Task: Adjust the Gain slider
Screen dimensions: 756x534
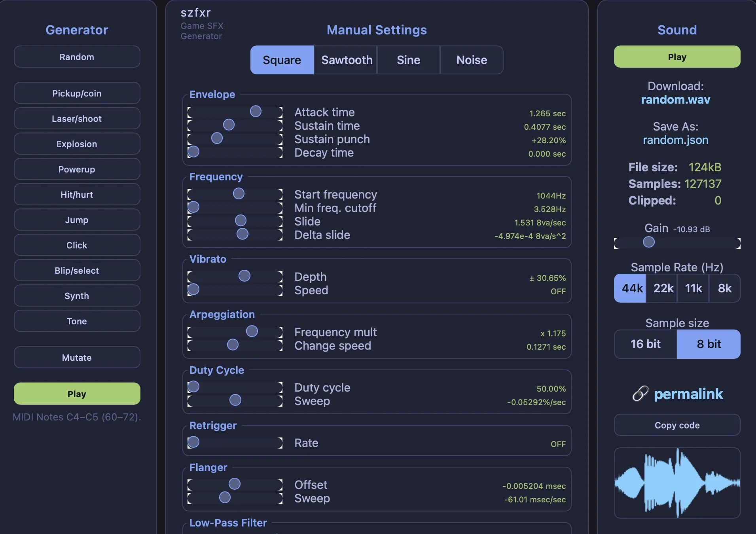Action: click(649, 242)
